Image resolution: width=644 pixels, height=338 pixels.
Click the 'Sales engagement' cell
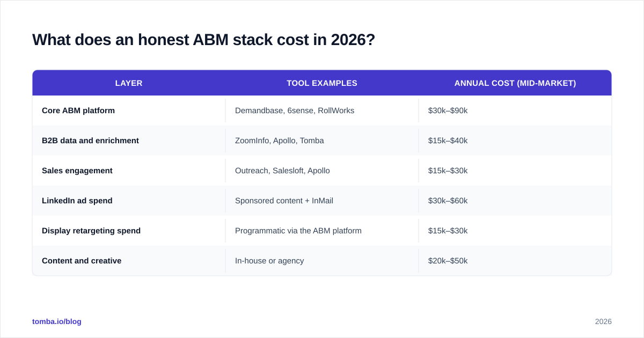tap(129, 171)
